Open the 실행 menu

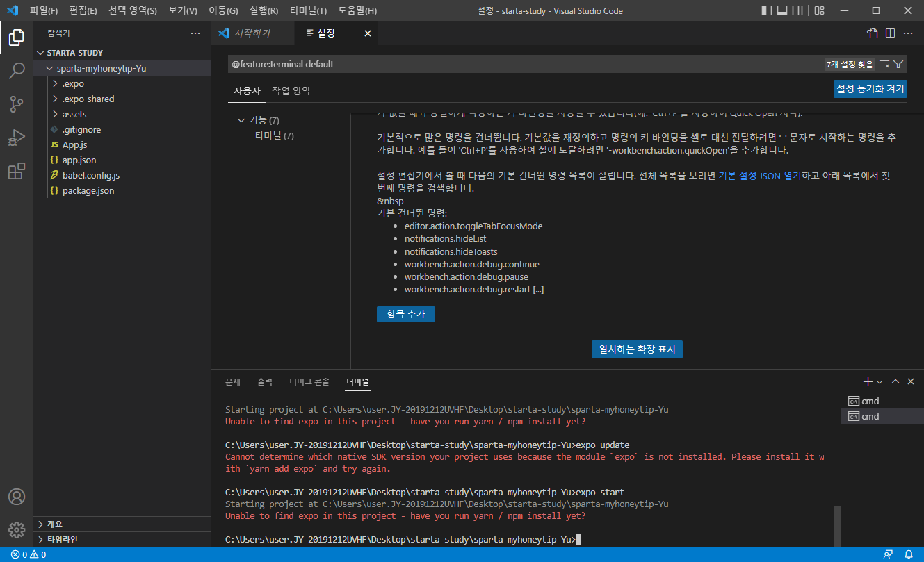click(264, 11)
